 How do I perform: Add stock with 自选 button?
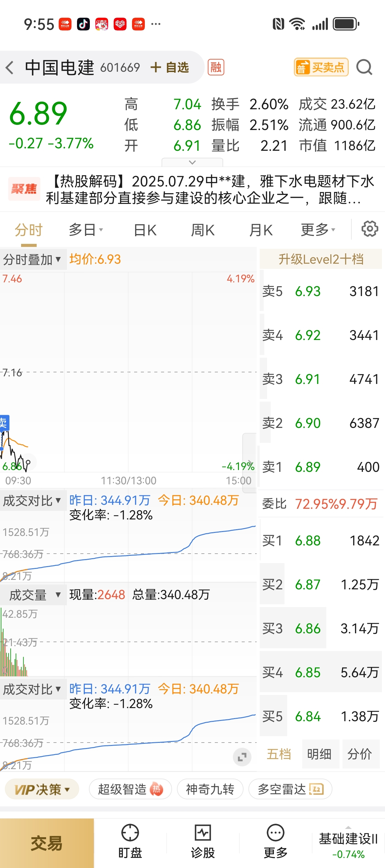coord(170,67)
